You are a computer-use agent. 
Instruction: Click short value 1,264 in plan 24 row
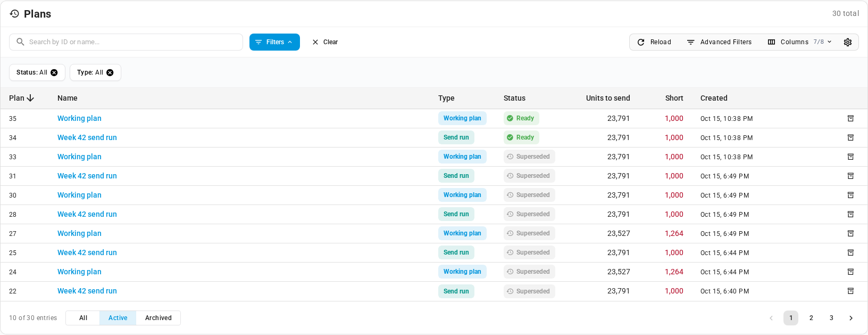[x=674, y=272]
